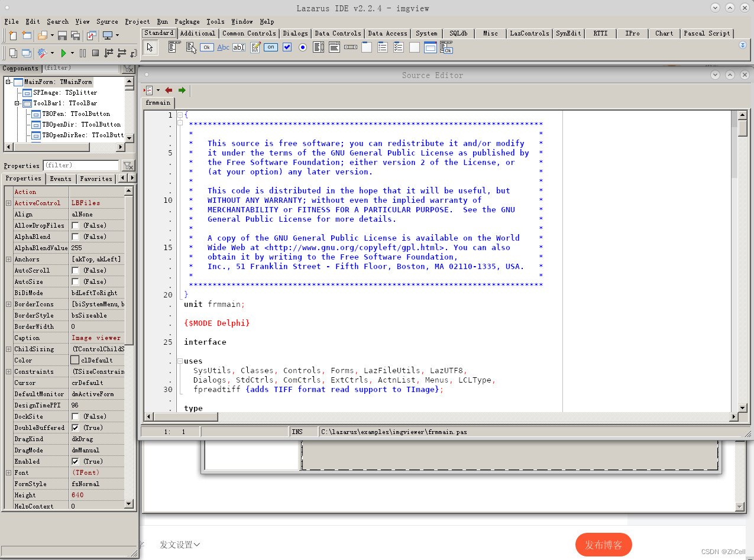Viewport: 754px width, 560px height.
Task: Click the Toggle Form/Unit view icon
Action: click(92, 35)
